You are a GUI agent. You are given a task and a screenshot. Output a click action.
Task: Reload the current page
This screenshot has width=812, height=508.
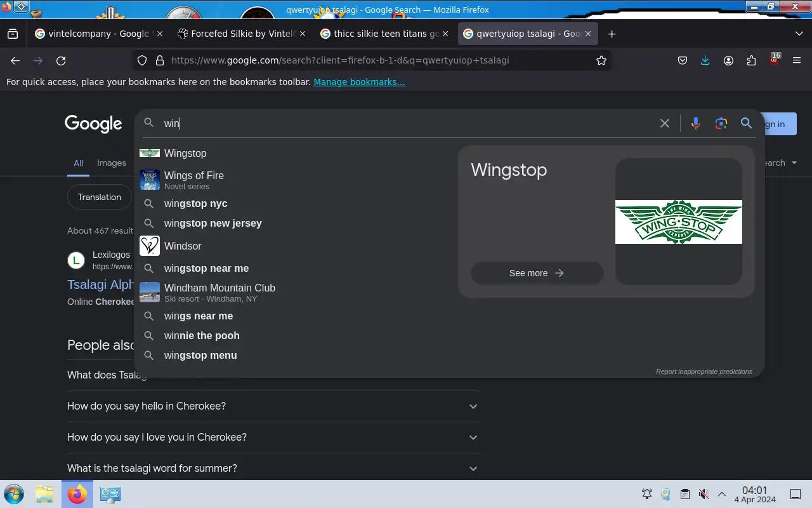[x=61, y=60]
